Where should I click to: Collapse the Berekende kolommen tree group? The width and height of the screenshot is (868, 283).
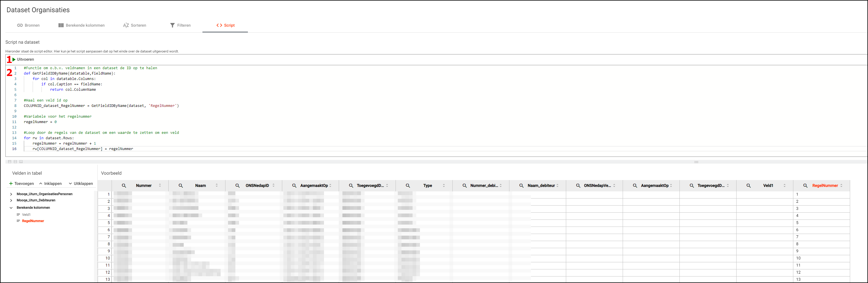point(11,208)
